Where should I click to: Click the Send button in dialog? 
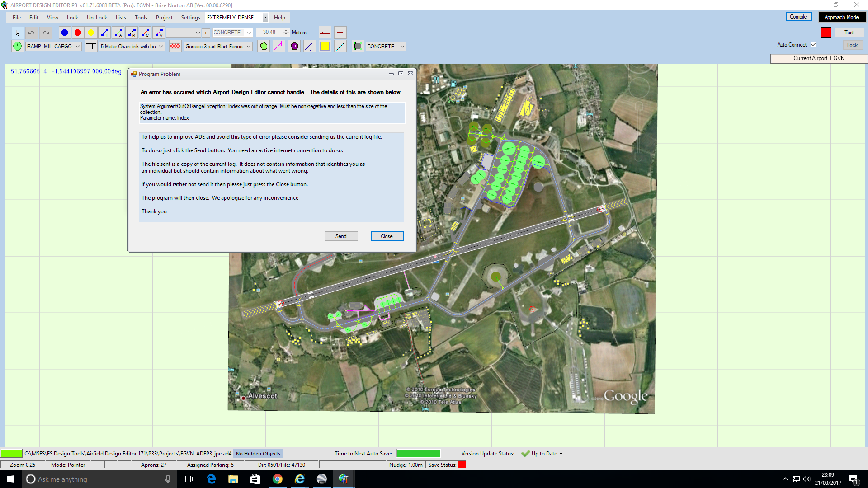[341, 236]
